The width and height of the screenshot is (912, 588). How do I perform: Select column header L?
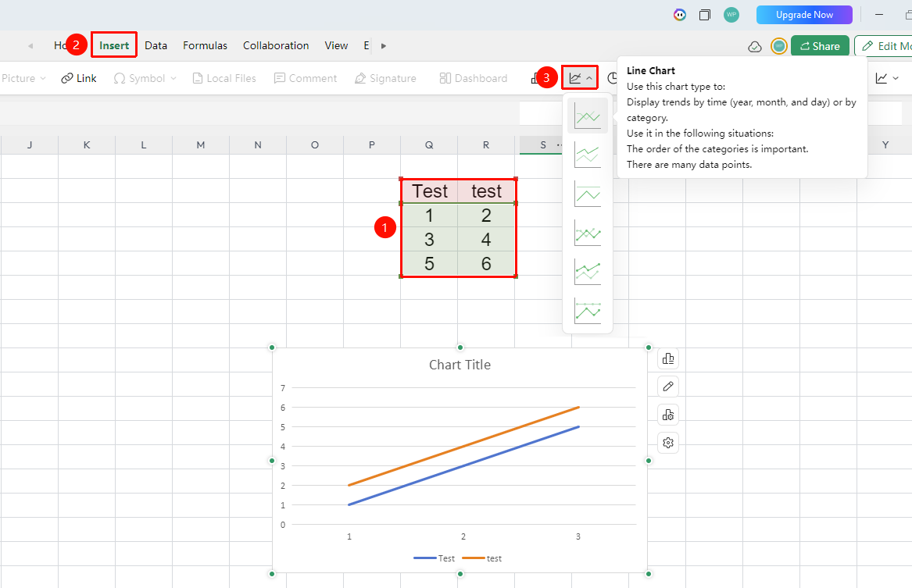pos(144,144)
